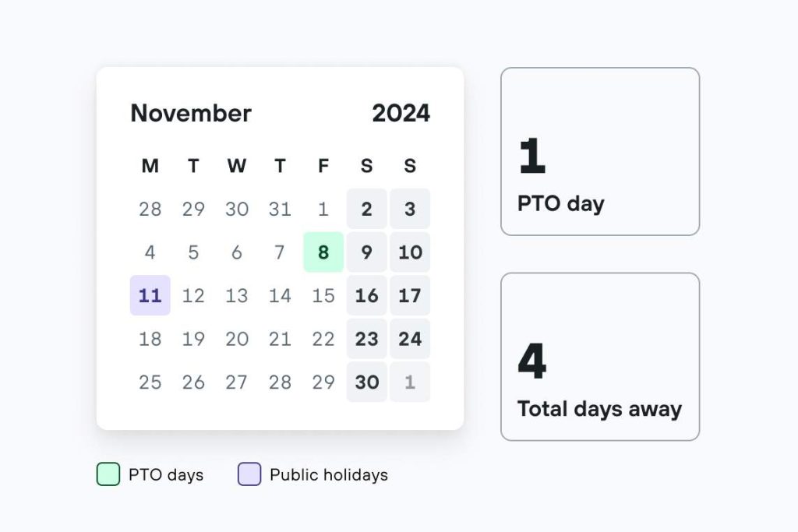Viewport: 798px width, 532px height.
Task: Select the weekend date November 9
Action: [366, 252]
